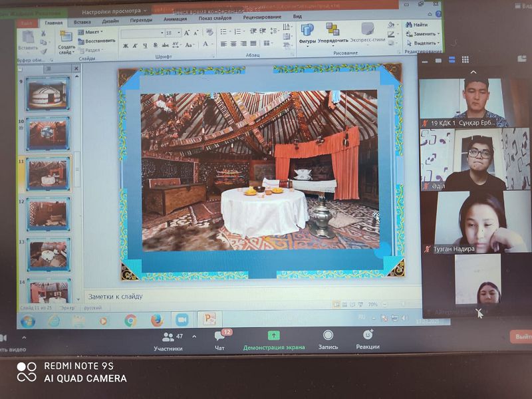Toggle bold Ж formatting
Viewport: 532px width, 399px height.
126,45
